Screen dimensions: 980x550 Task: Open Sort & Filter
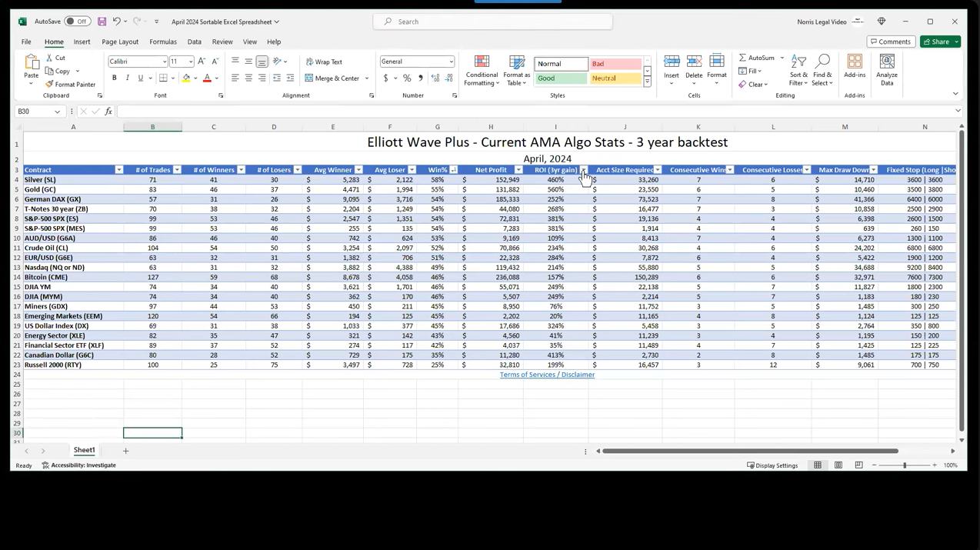798,71
